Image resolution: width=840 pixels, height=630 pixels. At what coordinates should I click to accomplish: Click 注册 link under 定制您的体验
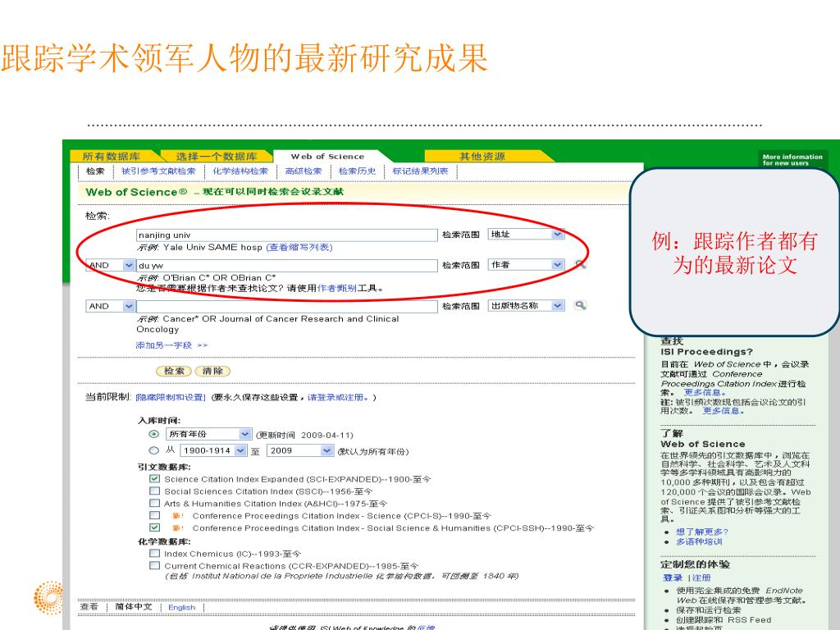click(x=701, y=577)
